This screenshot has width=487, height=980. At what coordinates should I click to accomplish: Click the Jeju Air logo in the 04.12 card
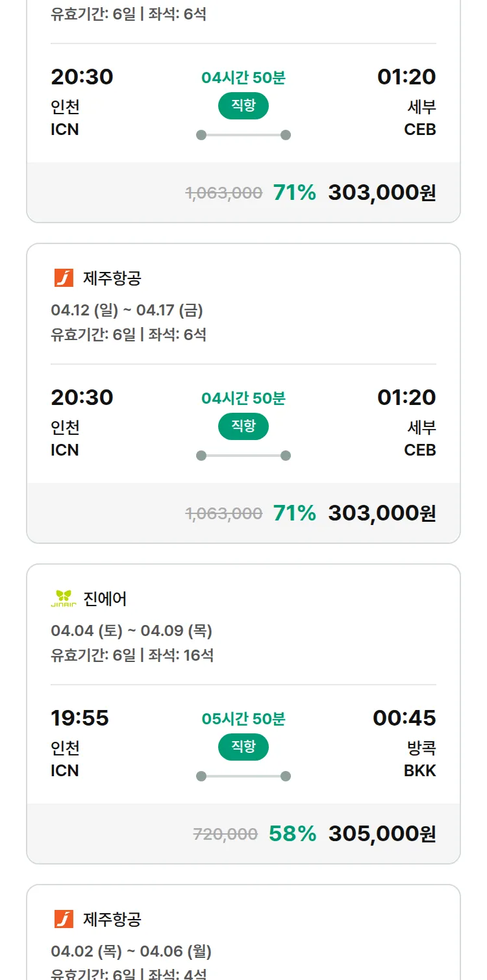64,278
